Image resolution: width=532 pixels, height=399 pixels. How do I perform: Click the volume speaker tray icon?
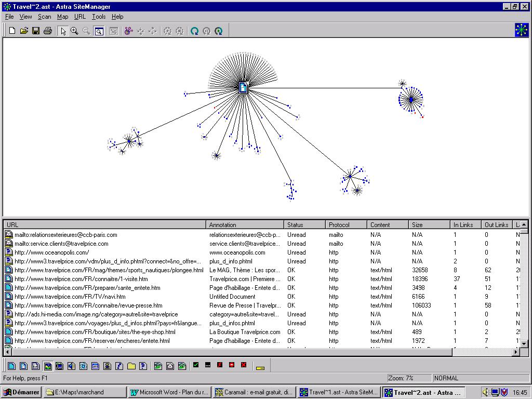pos(486,392)
